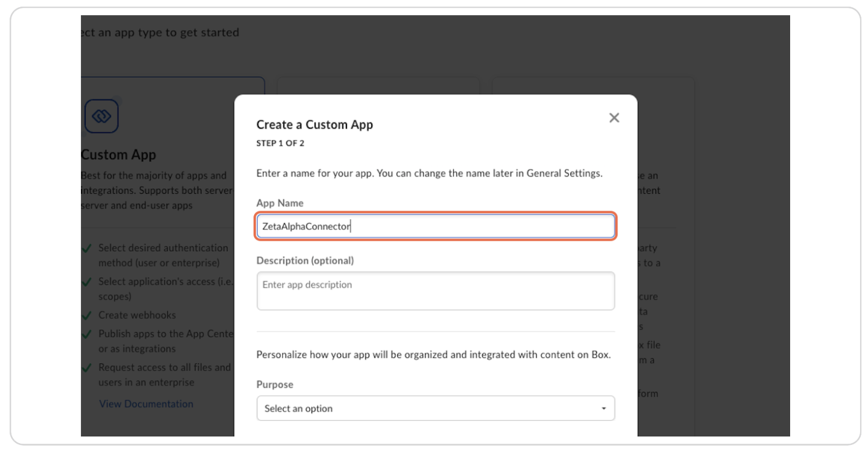The height and width of the screenshot is (454, 868).
Task: Select the Custom App interlocking-diamonds icon
Action: click(x=101, y=116)
